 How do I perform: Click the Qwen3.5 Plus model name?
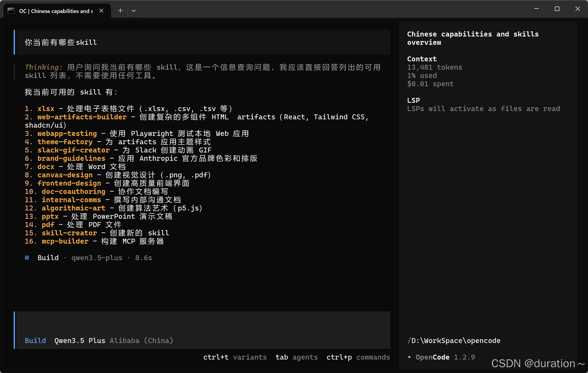80,341
